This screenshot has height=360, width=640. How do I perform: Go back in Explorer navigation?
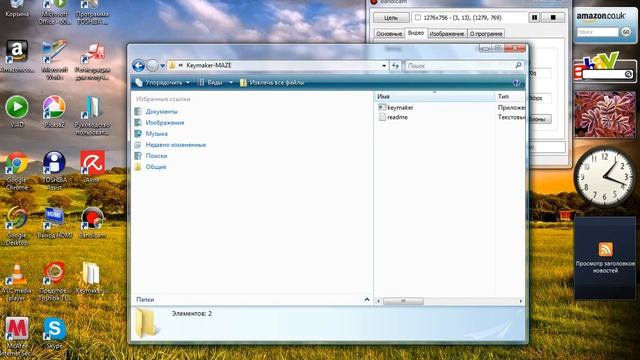[139, 66]
